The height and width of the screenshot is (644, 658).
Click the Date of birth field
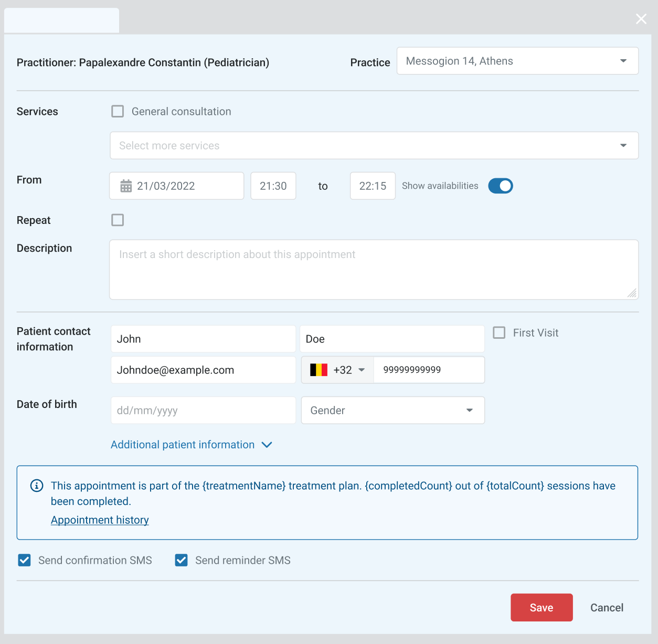click(x=203, y=411)
